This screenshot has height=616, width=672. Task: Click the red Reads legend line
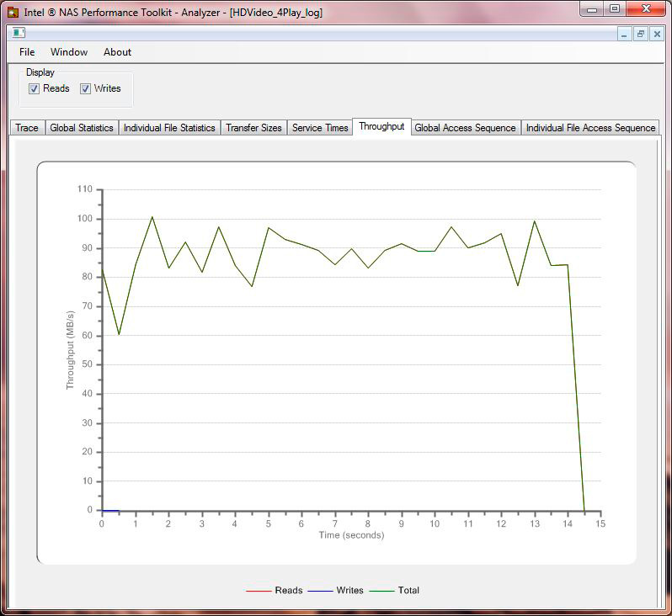tap(259, 591)
